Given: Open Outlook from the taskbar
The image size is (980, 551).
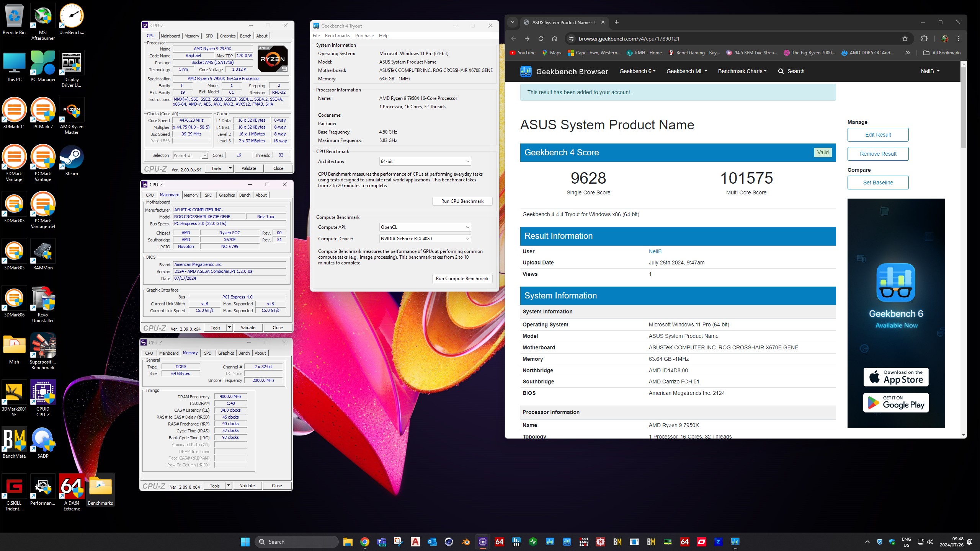Looking at the screenshot, I should click(432, 542).
